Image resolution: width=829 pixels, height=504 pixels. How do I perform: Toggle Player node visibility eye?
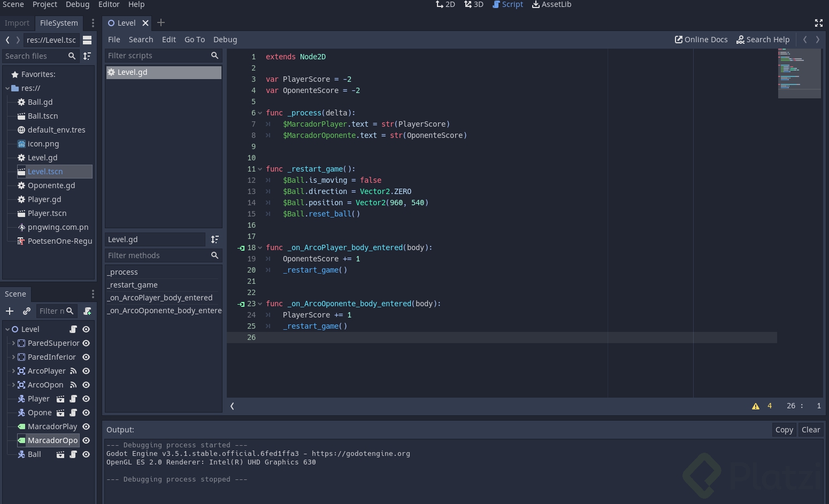86,399
